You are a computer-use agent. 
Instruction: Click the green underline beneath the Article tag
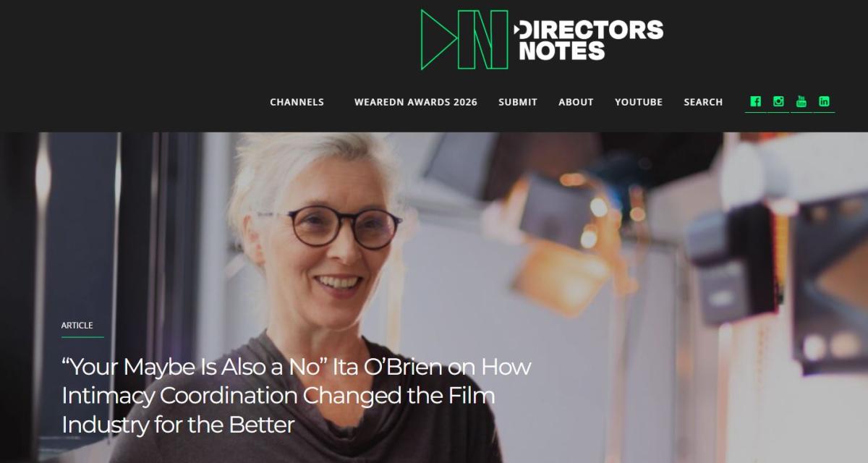82,337
